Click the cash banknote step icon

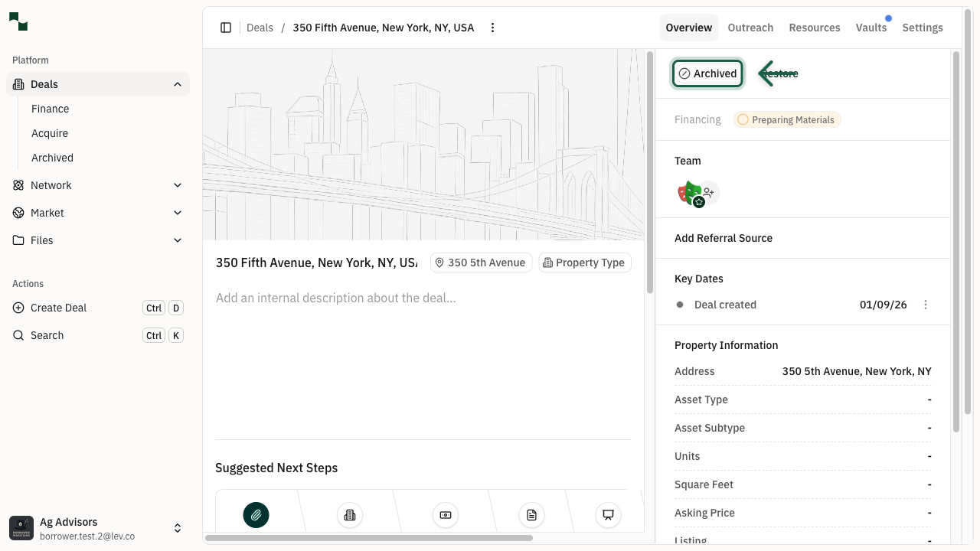click(445, 515)
